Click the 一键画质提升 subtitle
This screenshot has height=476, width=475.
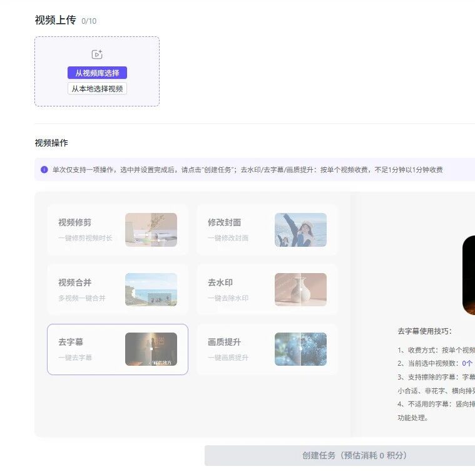[x=228, y=358]
